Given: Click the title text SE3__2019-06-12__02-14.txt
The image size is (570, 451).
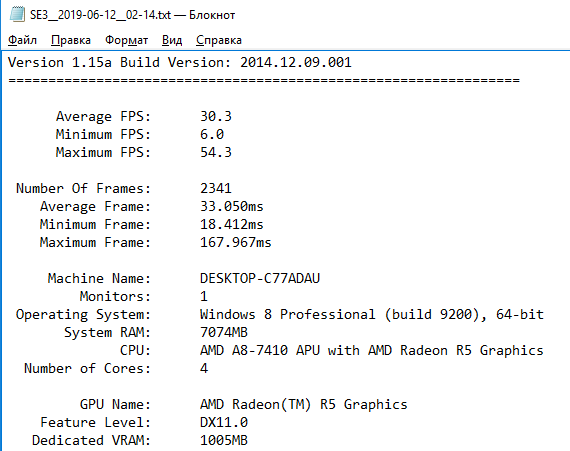Looking at the screenshot, I should [x=100, y=15].
